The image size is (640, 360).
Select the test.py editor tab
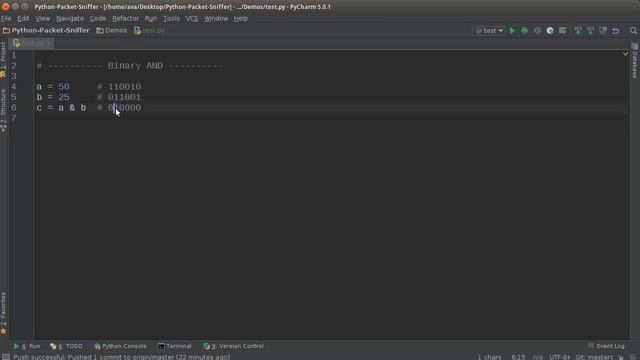click(x=30, y=43)
